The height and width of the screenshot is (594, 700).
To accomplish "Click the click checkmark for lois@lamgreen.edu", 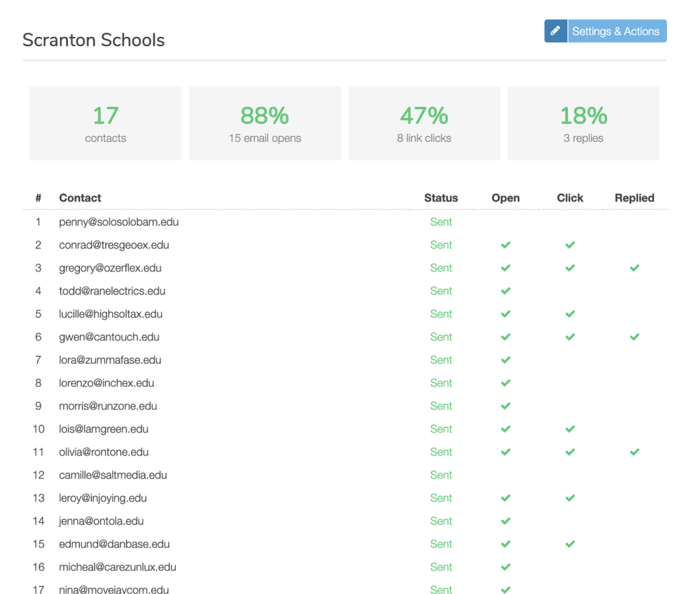I will coord(570,429).
